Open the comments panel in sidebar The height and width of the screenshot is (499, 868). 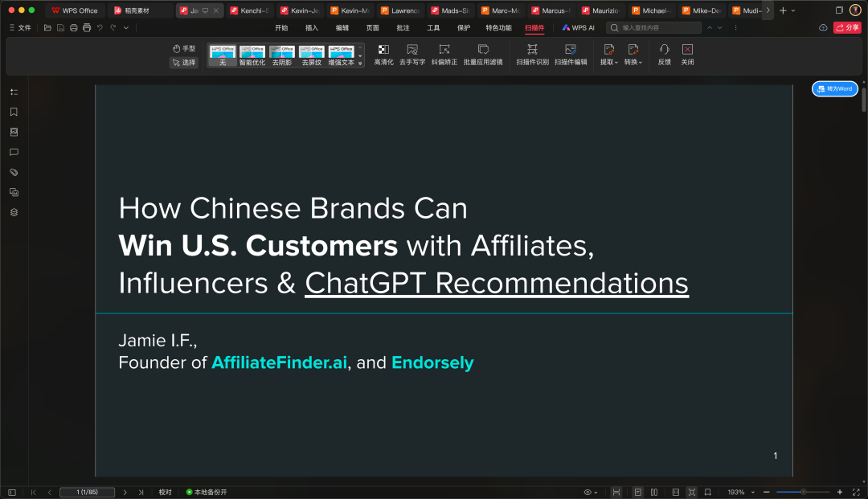[14, 152]
